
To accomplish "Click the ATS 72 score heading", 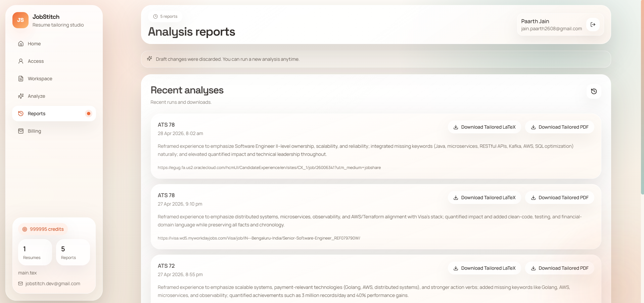I will coord(166,266).
